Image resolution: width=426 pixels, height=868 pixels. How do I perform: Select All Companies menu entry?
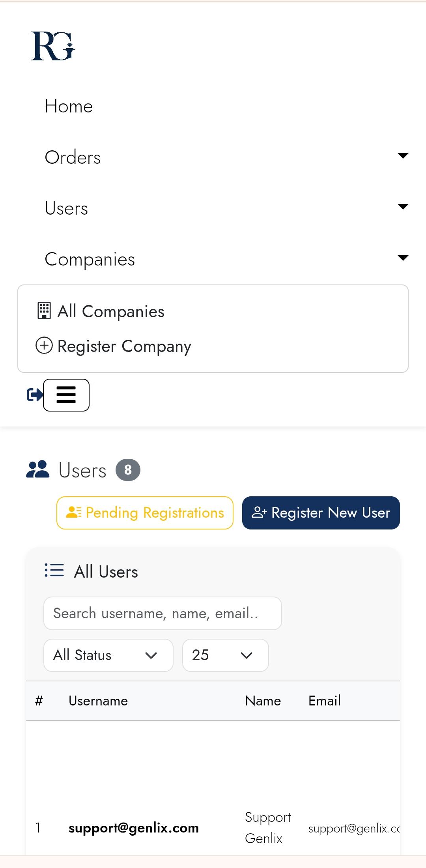pos(111,311)
